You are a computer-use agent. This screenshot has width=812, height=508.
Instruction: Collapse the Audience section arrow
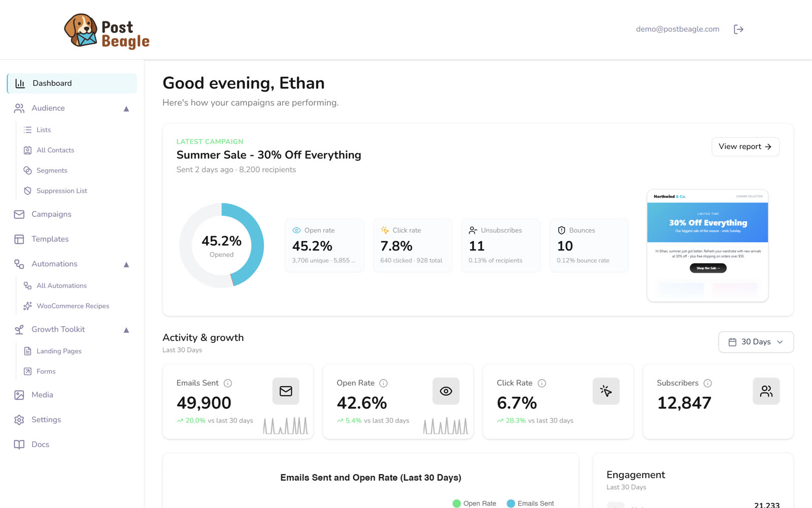(126, 109)
